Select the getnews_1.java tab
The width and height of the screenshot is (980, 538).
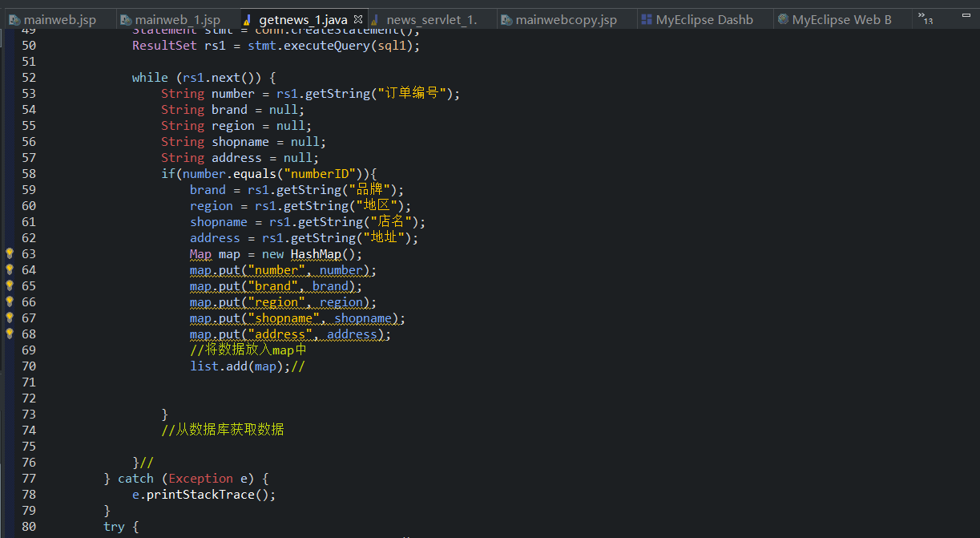tap(303, 19)
